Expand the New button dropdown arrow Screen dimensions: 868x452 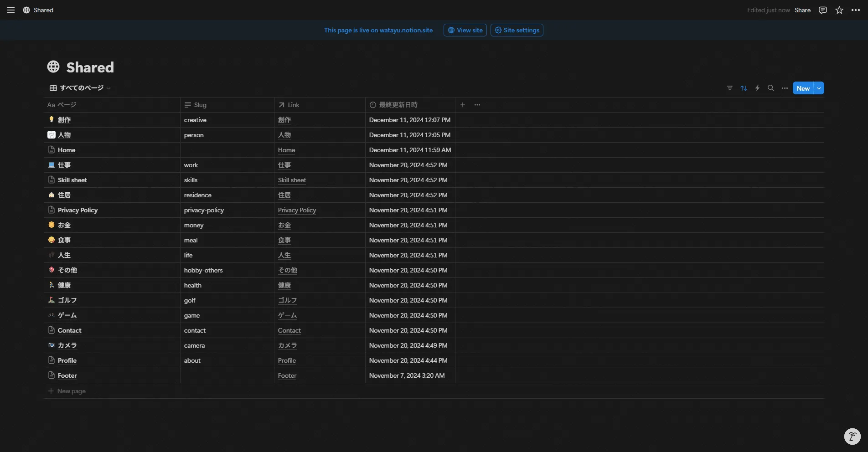point(819,88)
